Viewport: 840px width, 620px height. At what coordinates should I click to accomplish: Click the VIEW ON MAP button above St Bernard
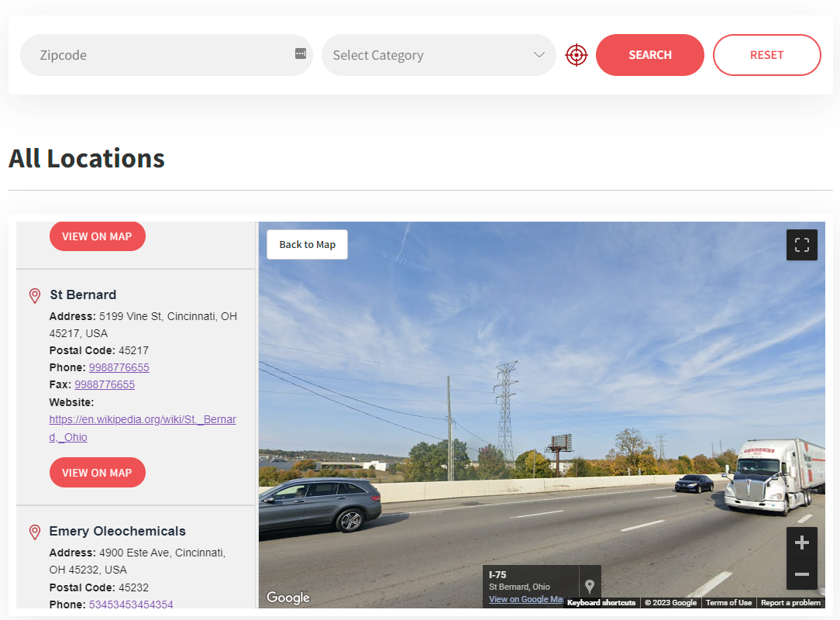coord(97,236)
